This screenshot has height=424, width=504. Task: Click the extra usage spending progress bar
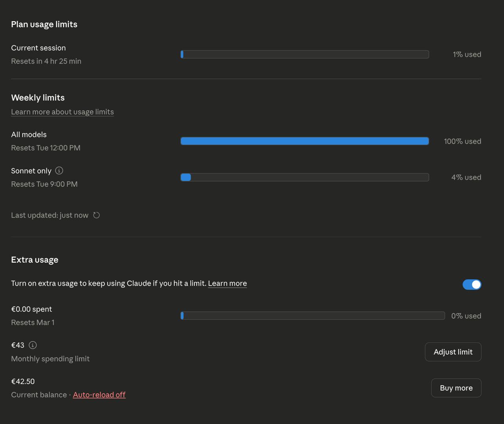(x=313, y=316)
